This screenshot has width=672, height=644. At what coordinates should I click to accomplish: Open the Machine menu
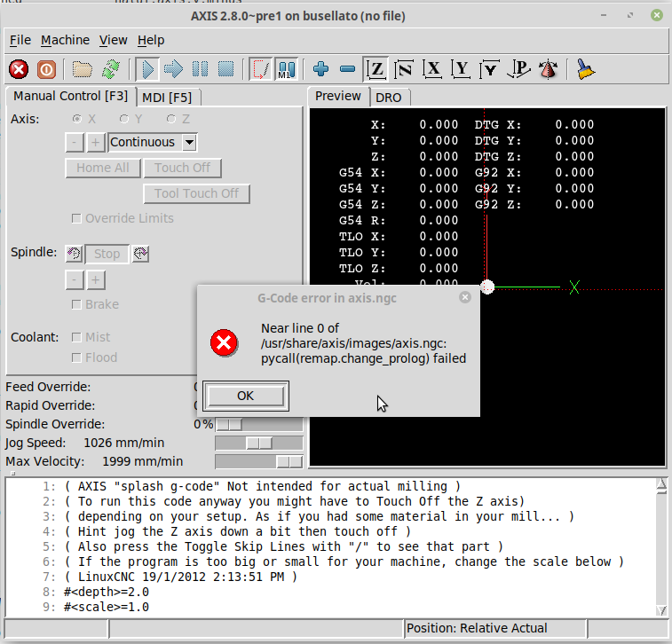pos(65,40)
